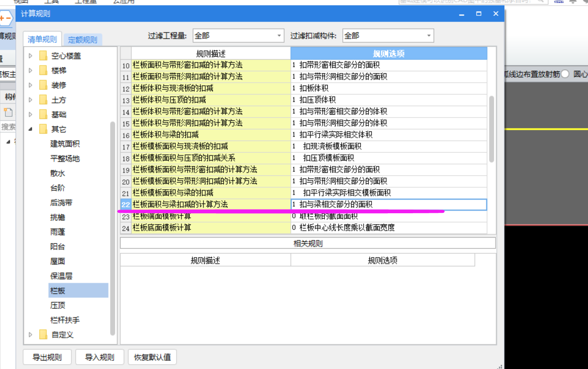This screenshot has width=588, height=369.
Task: Select 挑檐 in the tree
Action: pos(57,217)
